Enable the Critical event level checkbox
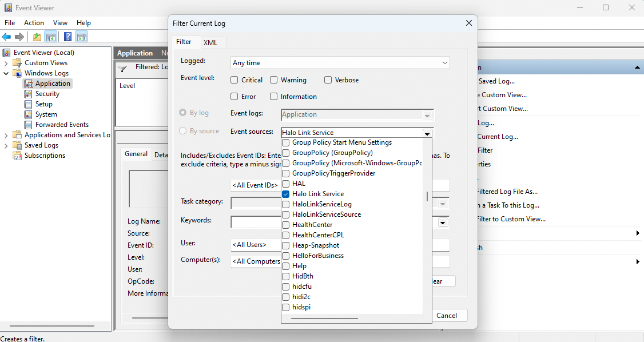This screenshot has height=342, width=644. click(235, 80)
